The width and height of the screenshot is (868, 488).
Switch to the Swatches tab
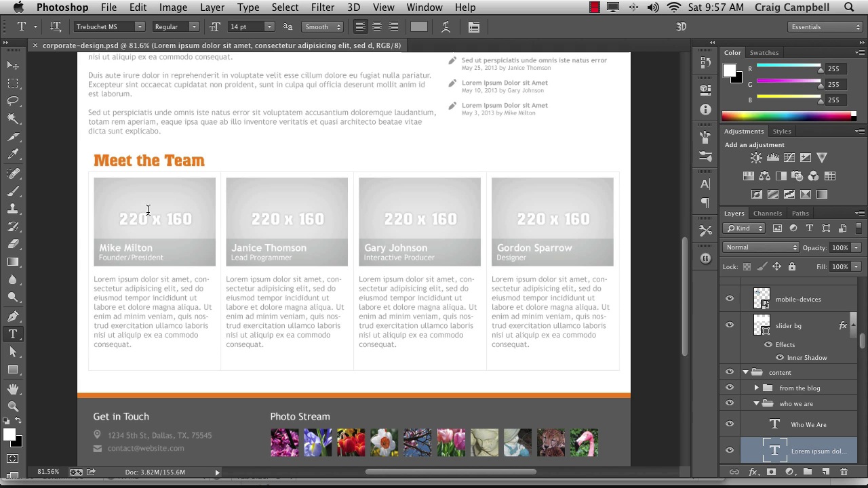click(764, 53)
